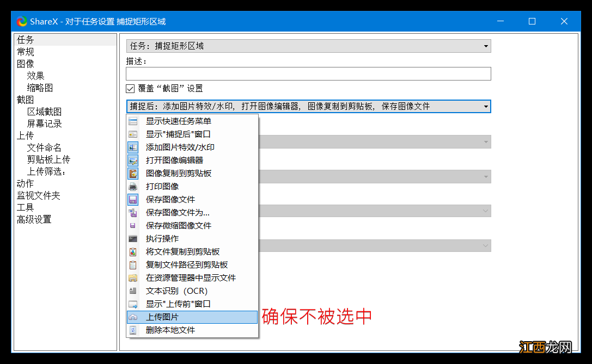Choose 执行操作 menu entry
The width and height of the screenshot is (592, 364).
(193, 239)
